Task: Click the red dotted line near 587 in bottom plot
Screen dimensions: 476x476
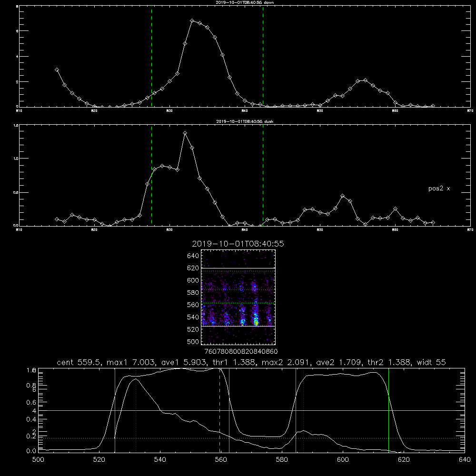Action: (x=303, y=410)
